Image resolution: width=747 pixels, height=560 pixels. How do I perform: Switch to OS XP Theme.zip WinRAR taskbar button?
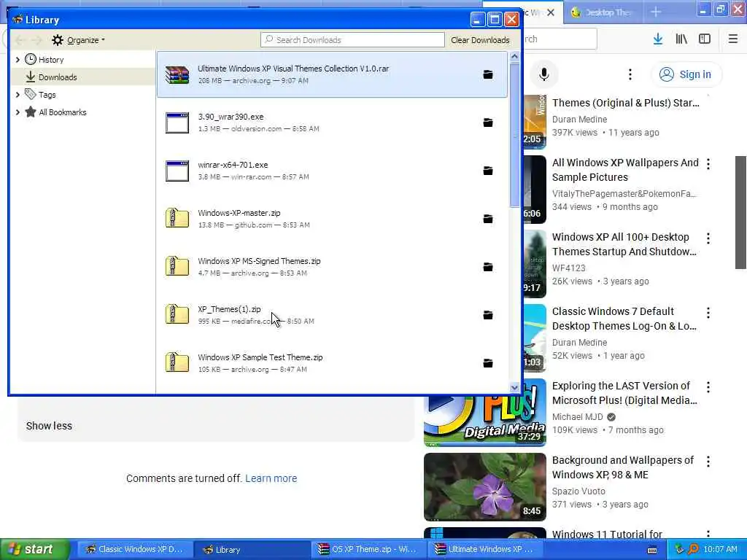click(x=368, y=550)
